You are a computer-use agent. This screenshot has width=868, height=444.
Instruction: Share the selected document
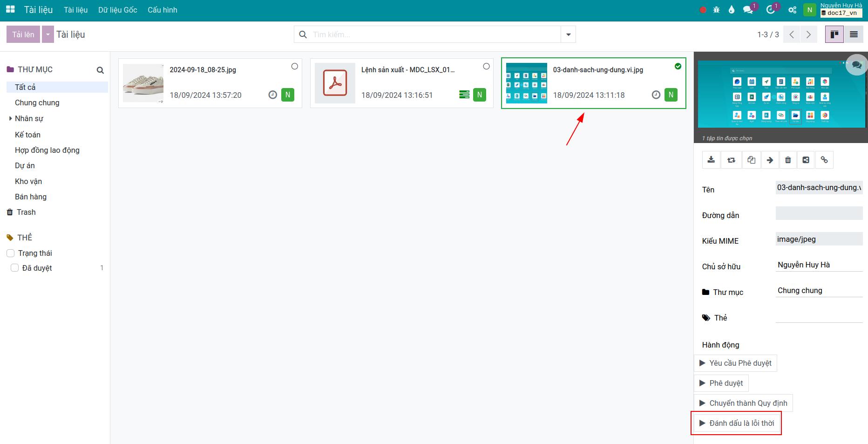(806, 160)
